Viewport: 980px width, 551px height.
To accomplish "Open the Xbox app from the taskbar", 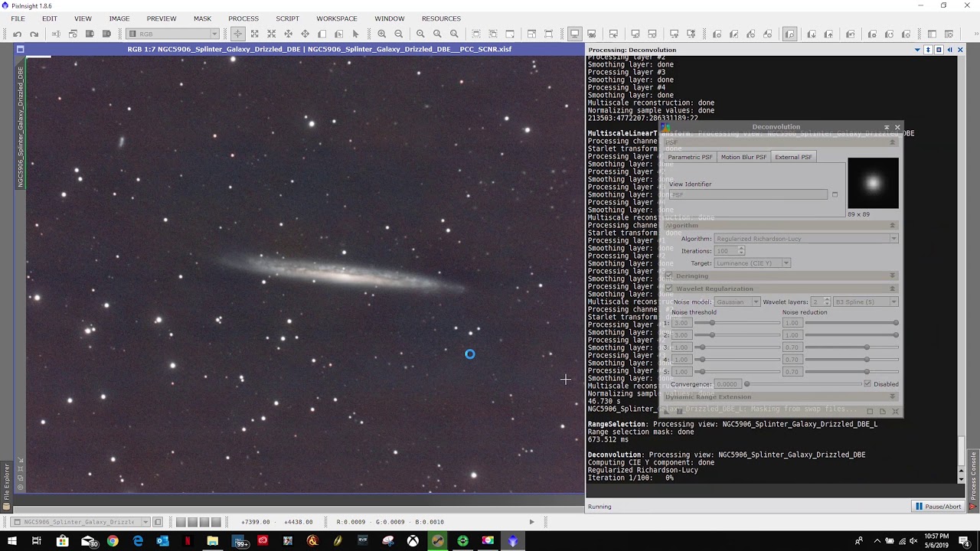I will (413, 541).
